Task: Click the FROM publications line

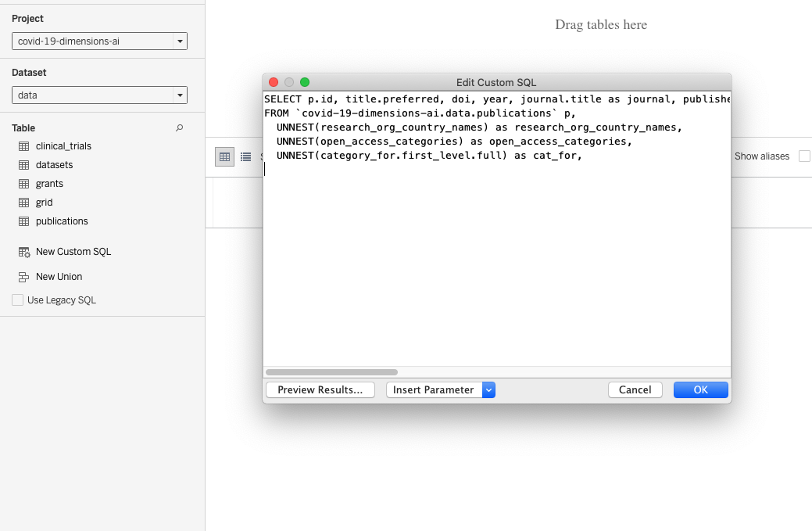Action: pos(420,113)
